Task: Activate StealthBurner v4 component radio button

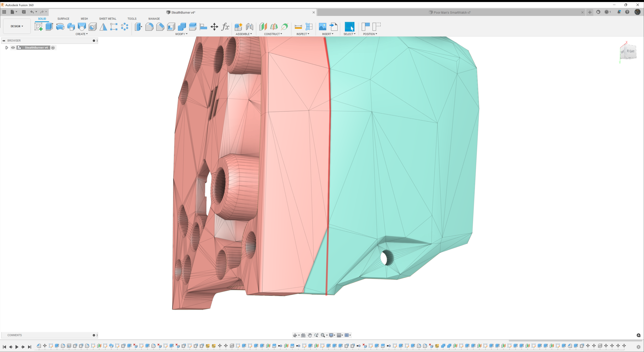Action: [x=53, y=48]
